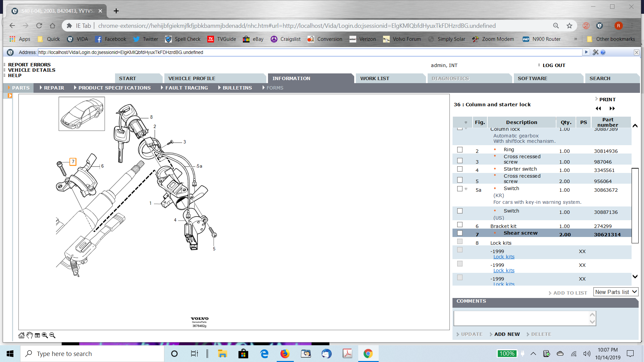Select the pan hand tool
644x362 pixels.
tap(30, 335)
